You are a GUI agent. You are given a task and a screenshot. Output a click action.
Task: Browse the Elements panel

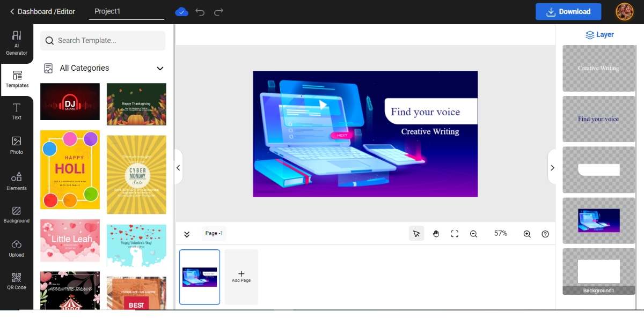tap(17, 181)
